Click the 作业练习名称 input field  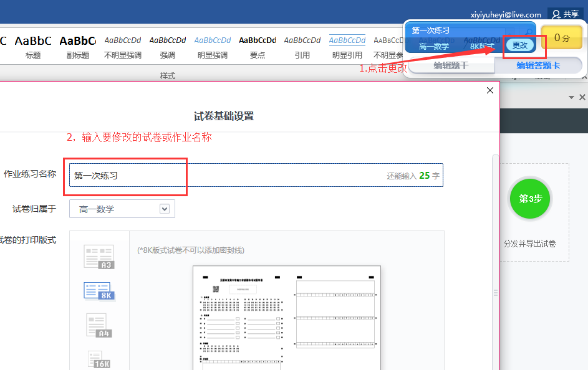[224, 176]
